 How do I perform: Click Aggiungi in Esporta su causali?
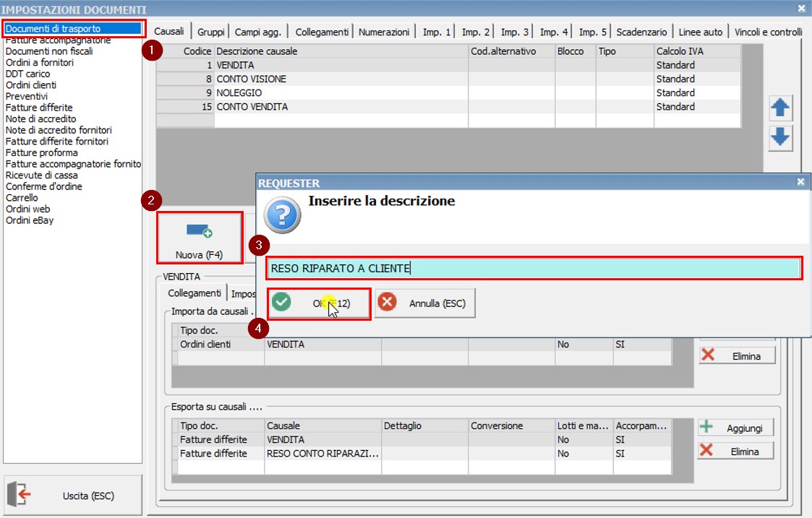pos(736,428)
